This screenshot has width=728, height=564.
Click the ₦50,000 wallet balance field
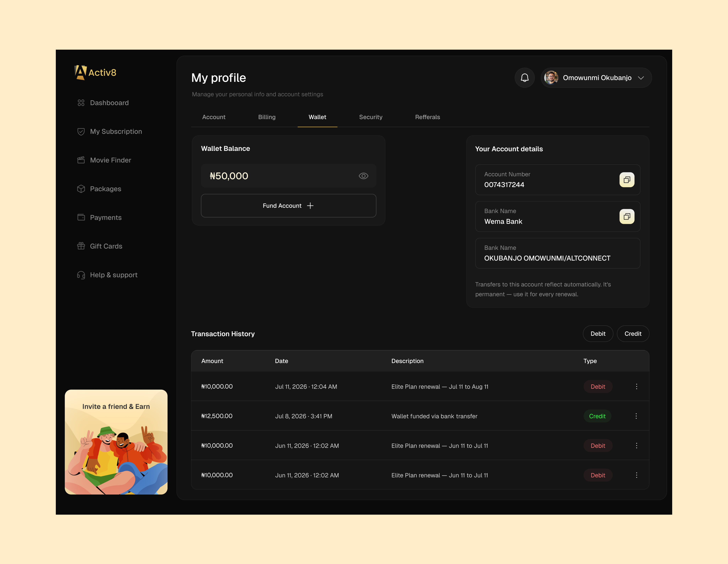tap(288, 176)
